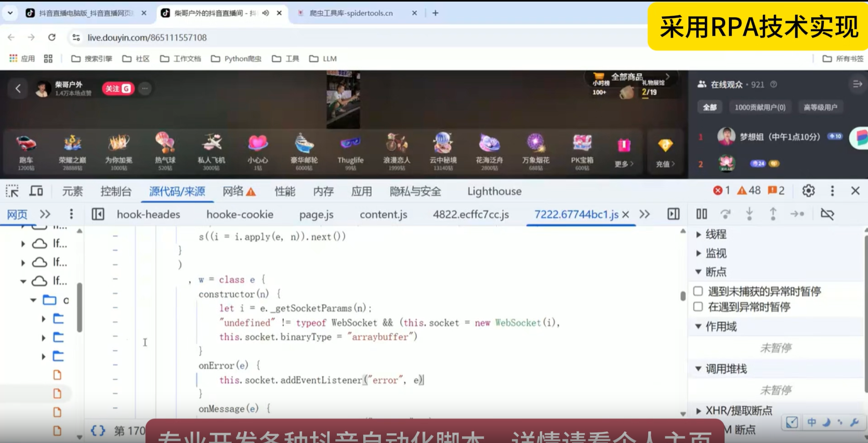The image size is (868, 443).
Task: Open DevTools more options menu
Action: coord(832,191)
